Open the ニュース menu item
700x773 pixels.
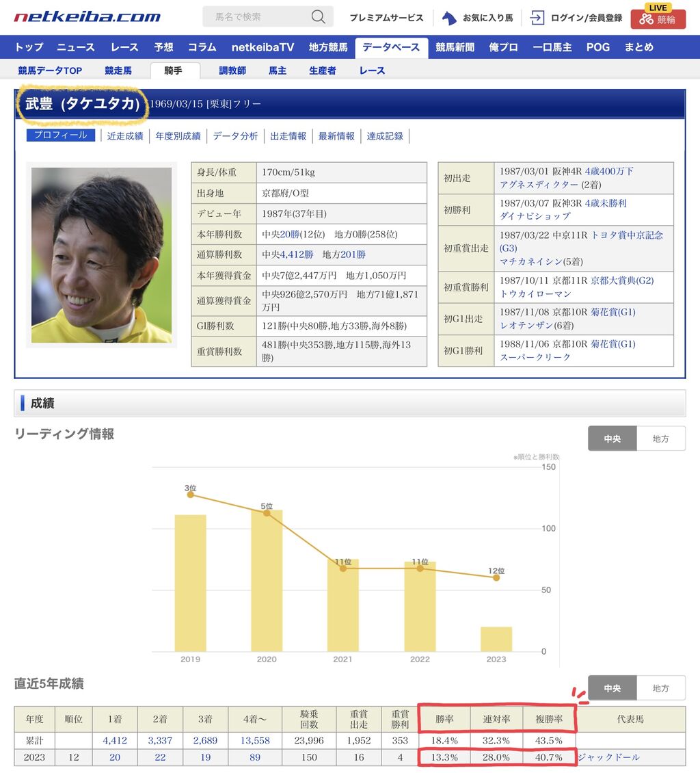[76, 47]
